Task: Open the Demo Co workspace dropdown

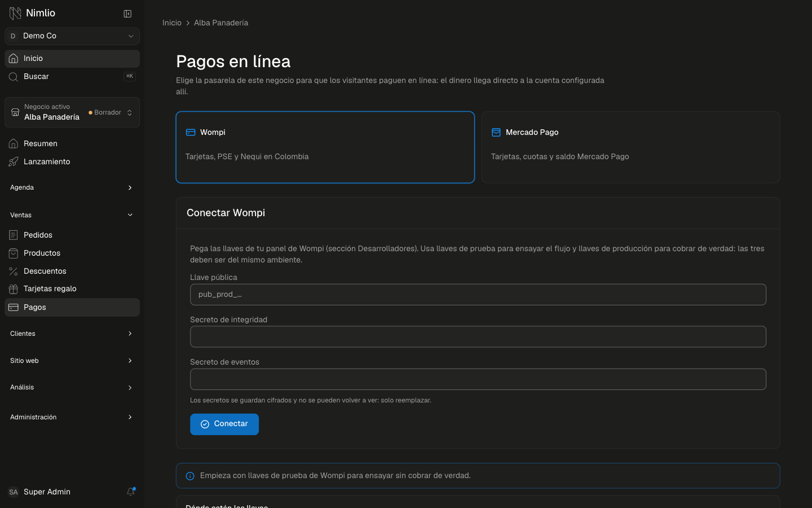Action: coord(72,36)
